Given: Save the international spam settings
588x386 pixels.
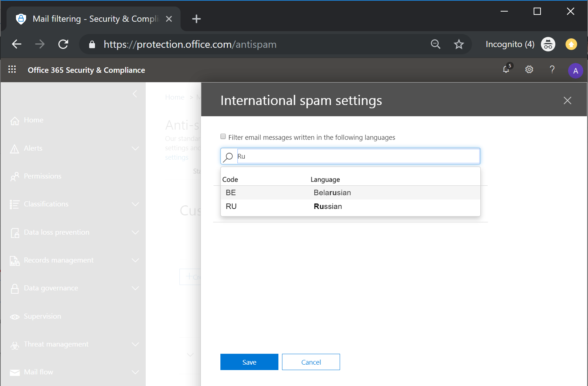Looking at the screenshot, I should click(x=249, y=362).
